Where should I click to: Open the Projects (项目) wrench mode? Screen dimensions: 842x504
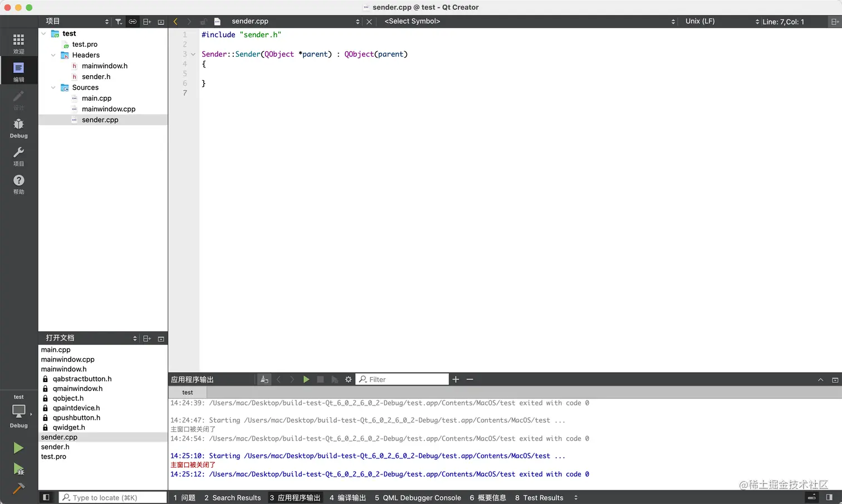tap(18, 156)
